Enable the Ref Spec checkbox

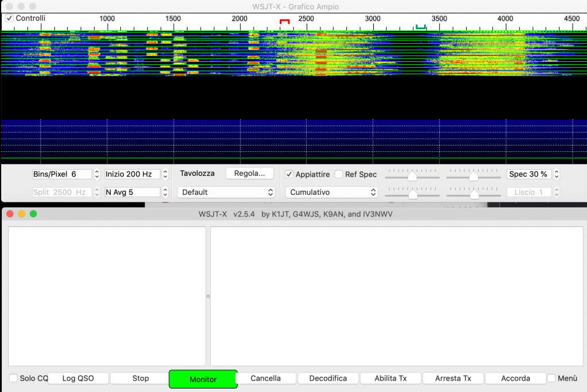click(339, 174)
